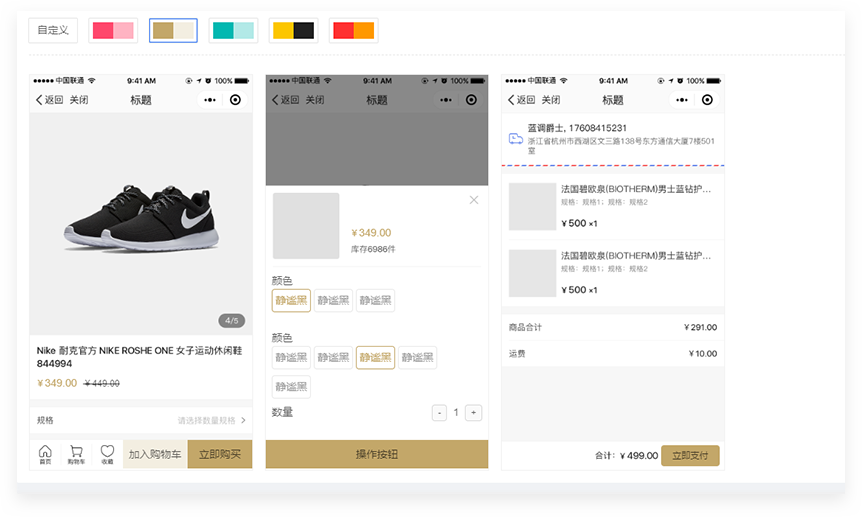
Task: Expand the 规格 specification selector row
Action: 141,420
